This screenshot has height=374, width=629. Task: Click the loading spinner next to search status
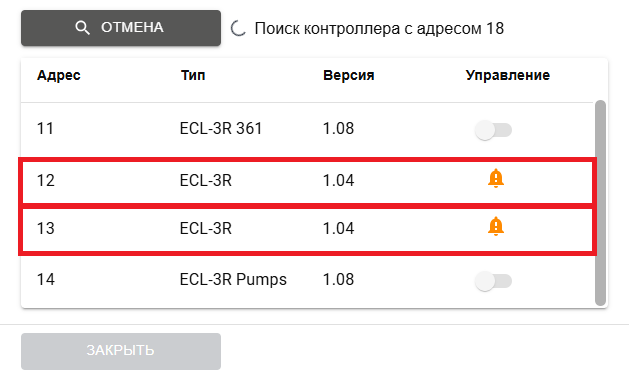pos(238,28)
